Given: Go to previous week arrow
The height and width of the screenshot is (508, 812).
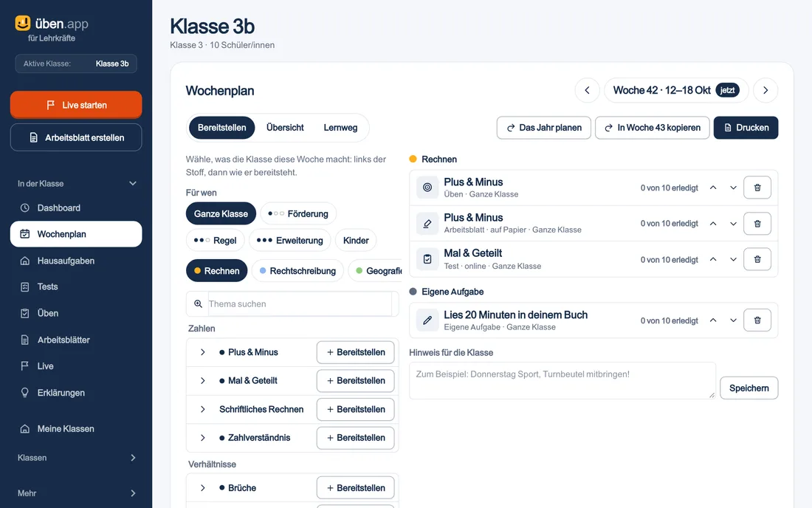Looking at the screenshot, I should click(588, 90).
